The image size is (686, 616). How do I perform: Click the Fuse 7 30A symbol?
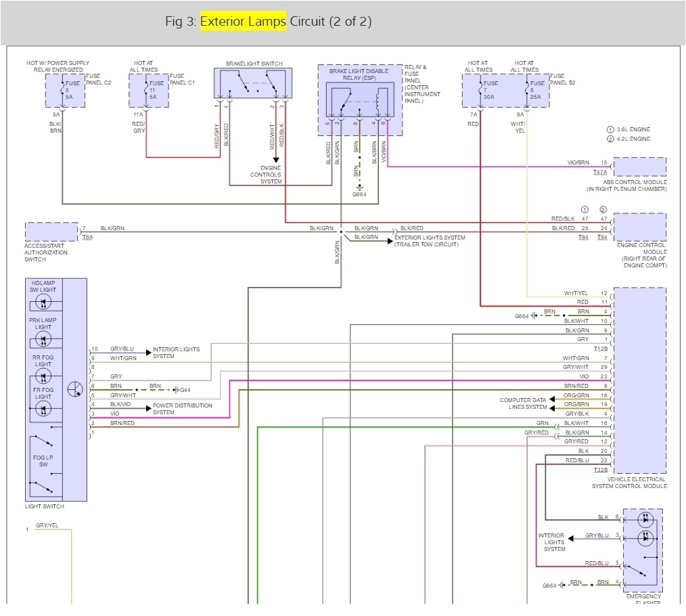(x=480, y=89)
